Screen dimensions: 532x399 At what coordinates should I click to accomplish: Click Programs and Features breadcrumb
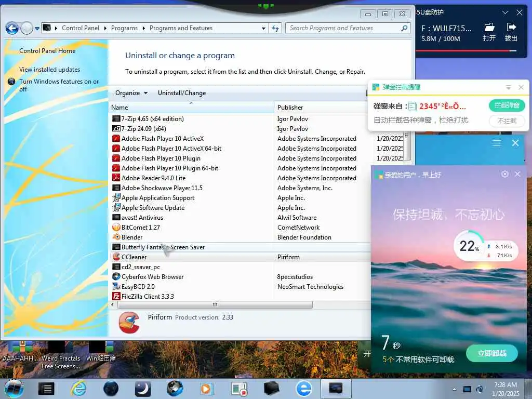coord(181,28)
